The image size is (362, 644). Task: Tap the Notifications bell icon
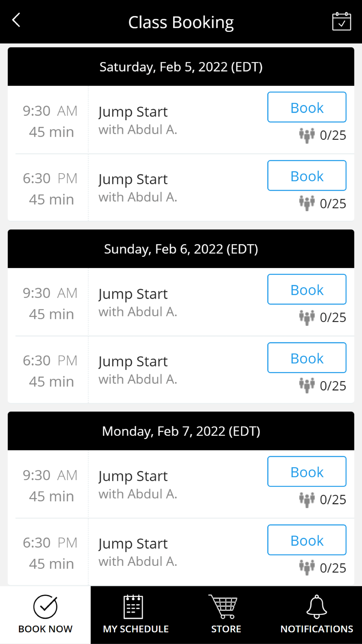point(316,607)
